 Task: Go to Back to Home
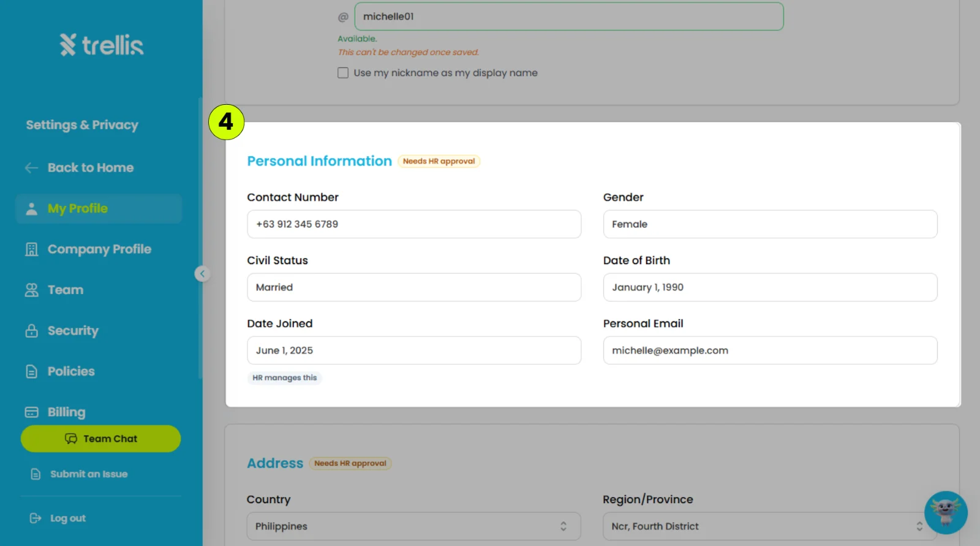pos(91,168)
